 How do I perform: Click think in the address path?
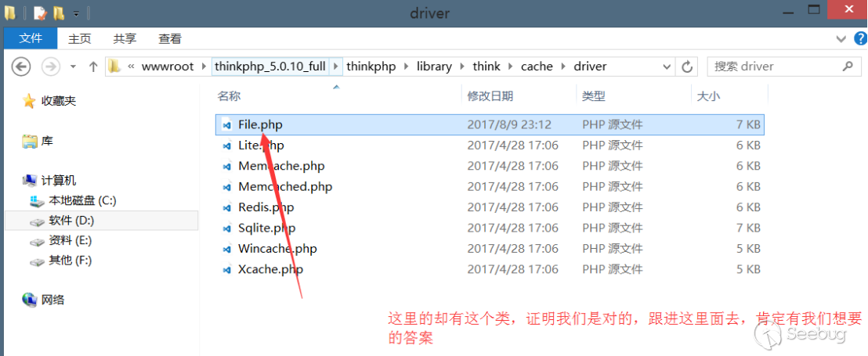pos(486,67)
